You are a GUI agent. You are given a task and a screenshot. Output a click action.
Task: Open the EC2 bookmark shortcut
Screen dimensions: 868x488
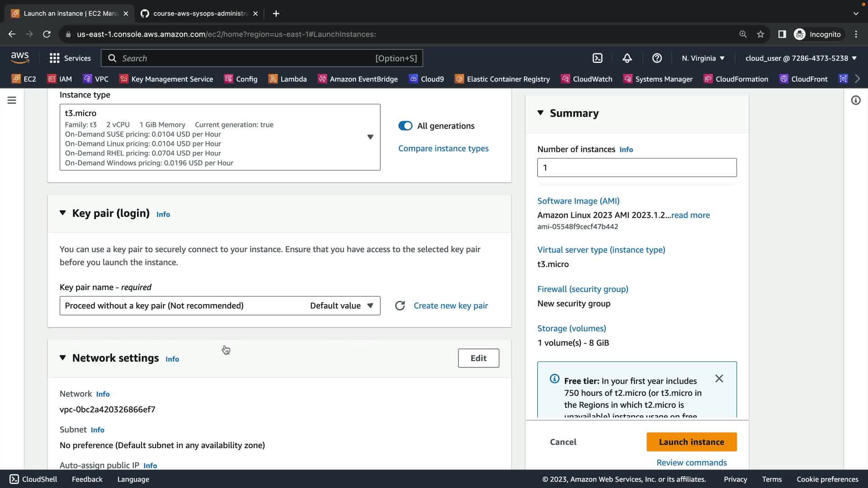(24, 79)
